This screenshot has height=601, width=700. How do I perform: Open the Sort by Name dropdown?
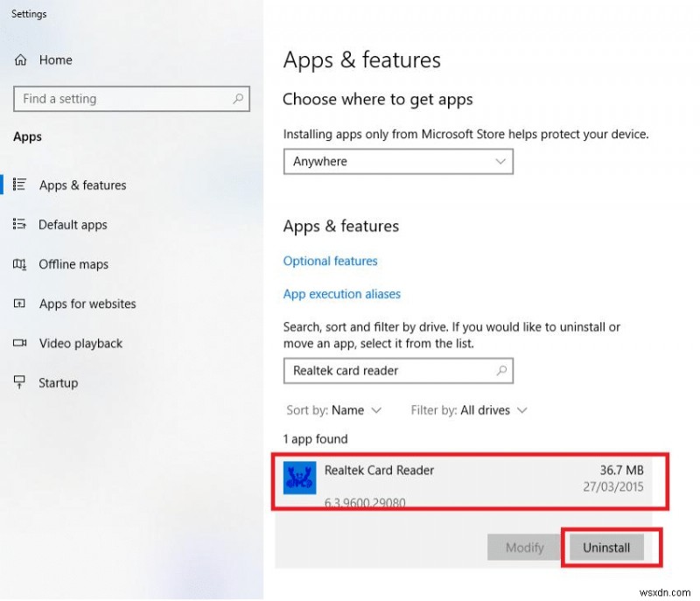pyautogui.click(x=334, y=410)
